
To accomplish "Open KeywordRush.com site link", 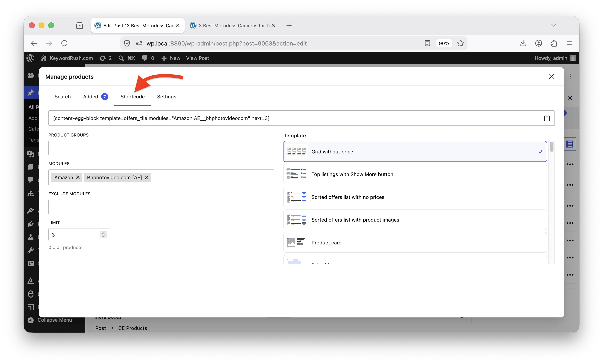I will pyautogui.click(x=67, y=58).
